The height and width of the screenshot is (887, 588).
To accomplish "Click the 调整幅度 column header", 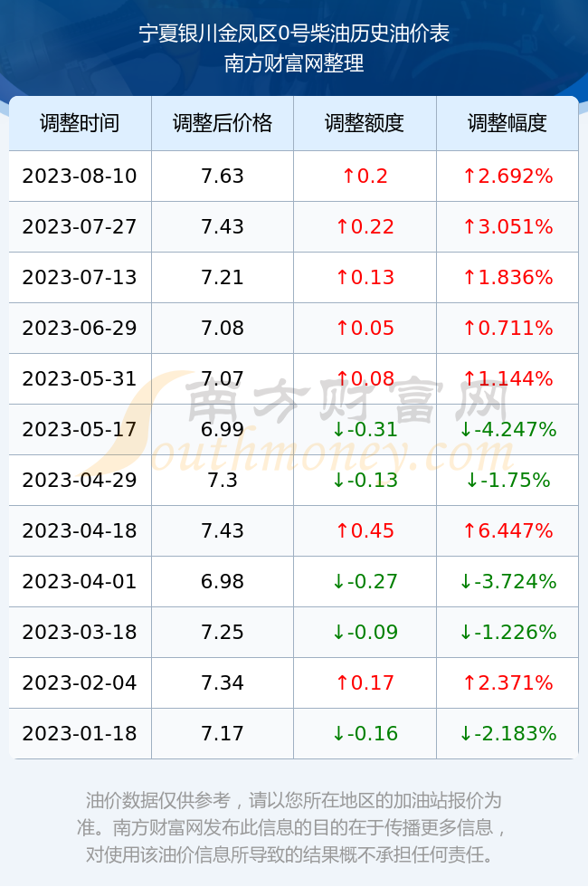I will (507, 123).
